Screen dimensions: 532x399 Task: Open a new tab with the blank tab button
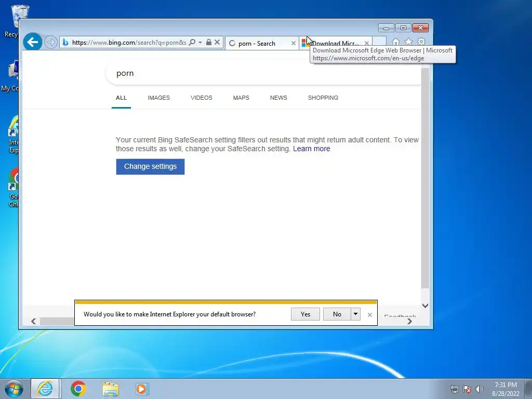coord(379,42)
